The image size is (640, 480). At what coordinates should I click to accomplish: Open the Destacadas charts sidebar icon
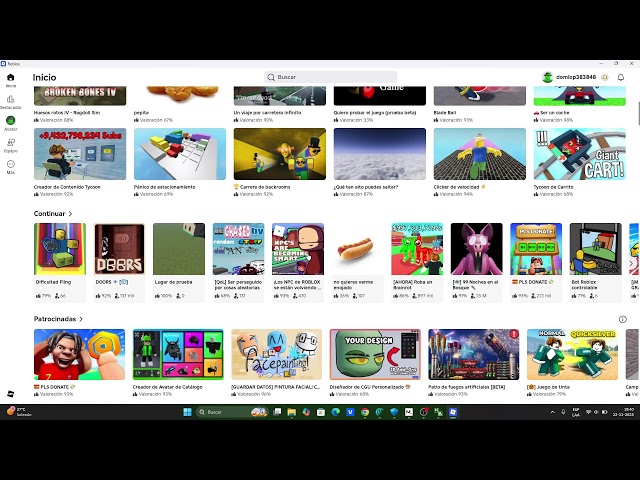pyautogui.click(x=11, y=102)
